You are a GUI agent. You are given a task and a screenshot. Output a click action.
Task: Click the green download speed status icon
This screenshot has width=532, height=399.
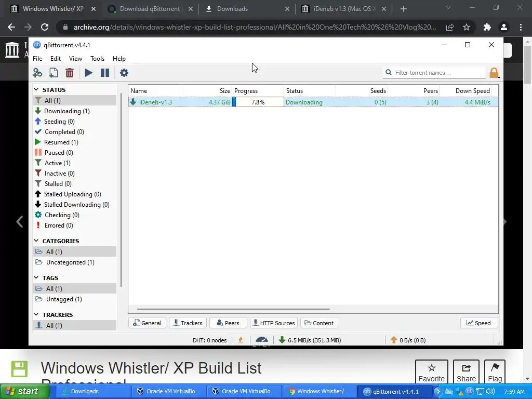282,340
